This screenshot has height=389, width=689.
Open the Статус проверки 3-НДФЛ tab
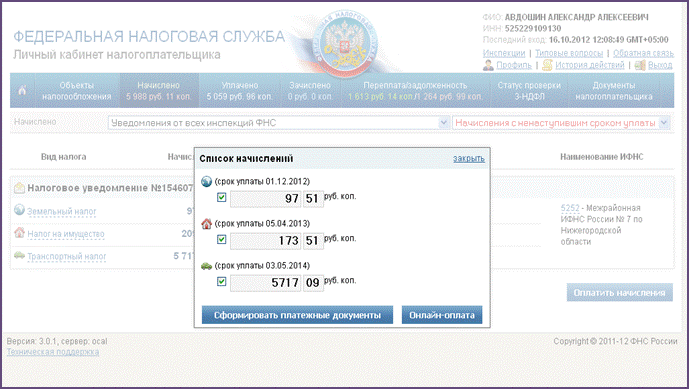529,91
